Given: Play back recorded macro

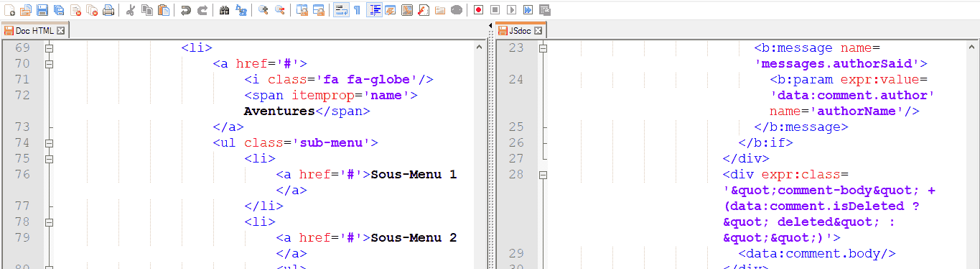Looking at the screenshot, I should tap(512, 10).
